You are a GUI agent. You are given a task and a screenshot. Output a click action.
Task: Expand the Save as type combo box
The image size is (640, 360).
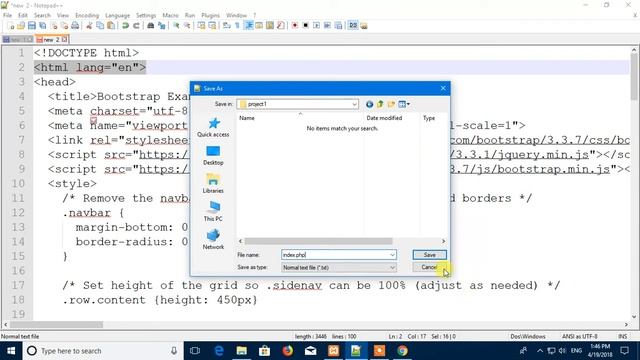coord(339,268)
